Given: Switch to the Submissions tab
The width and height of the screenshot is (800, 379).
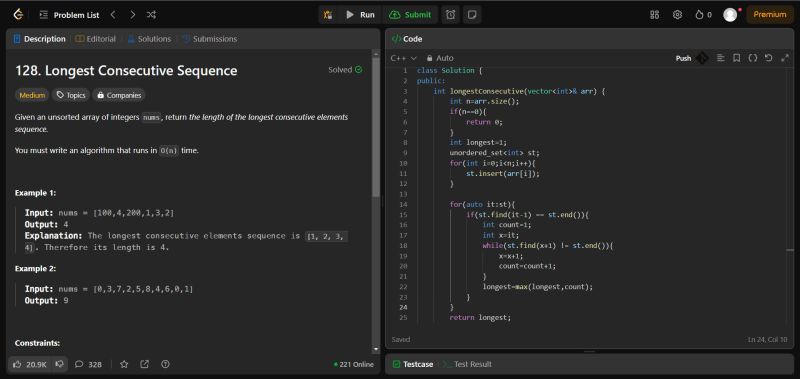Looking at the screenshot, I should point(210,39).
